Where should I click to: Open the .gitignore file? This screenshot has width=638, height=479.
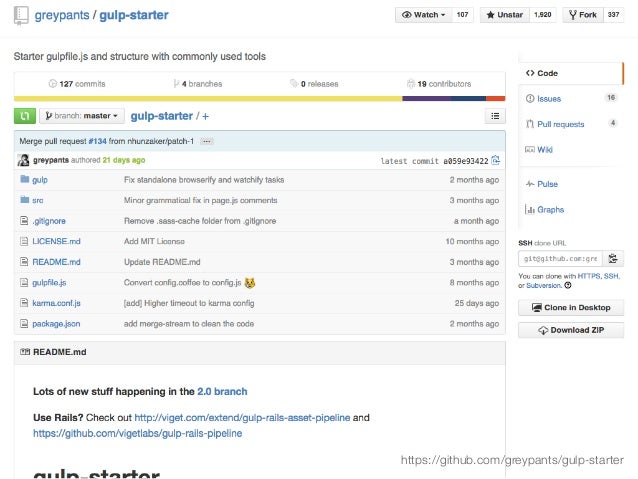(x=49, y=221)
